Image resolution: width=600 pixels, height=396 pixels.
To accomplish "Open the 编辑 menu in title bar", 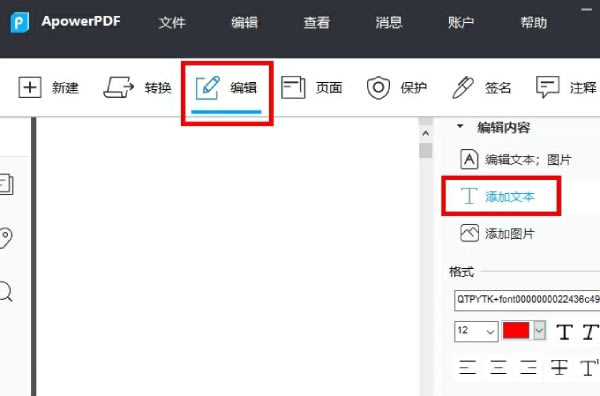I will click(x=244, y=23).
